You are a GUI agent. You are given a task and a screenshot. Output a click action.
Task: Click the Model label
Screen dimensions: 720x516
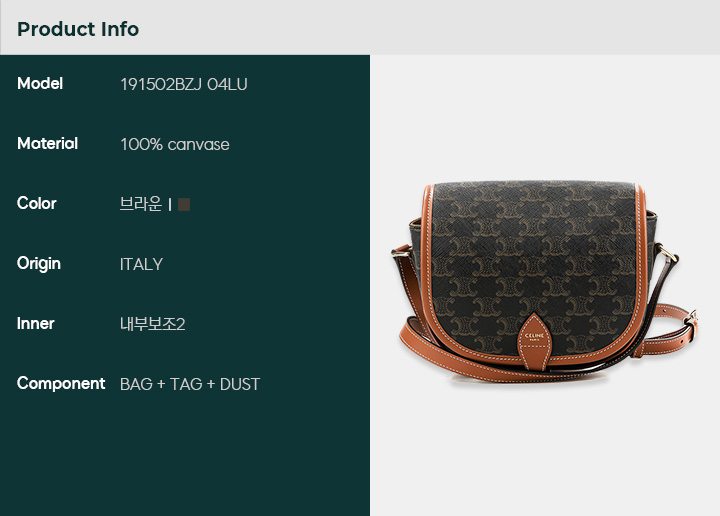(40, 84)
